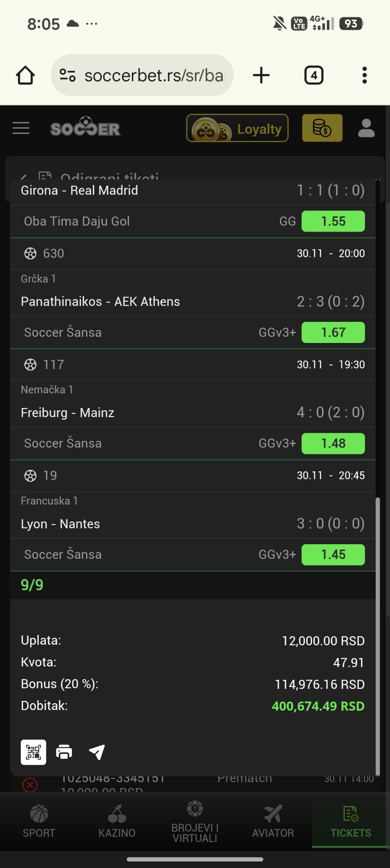Tap the yellow coins deposit button
This screenshot has width=390, height=868.
[x=322, y=128]
